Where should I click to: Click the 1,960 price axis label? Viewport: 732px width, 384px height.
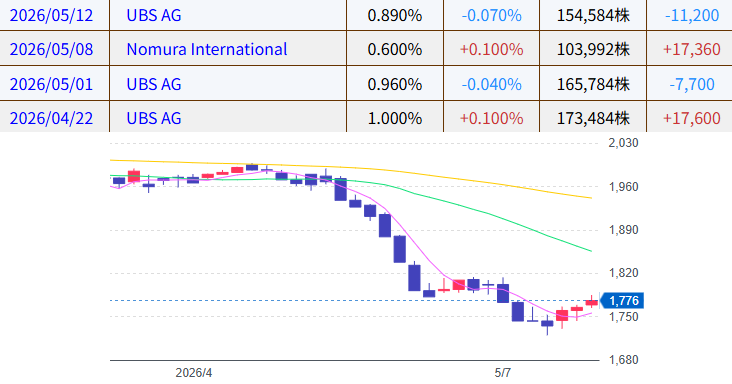[x=623, y=187]
